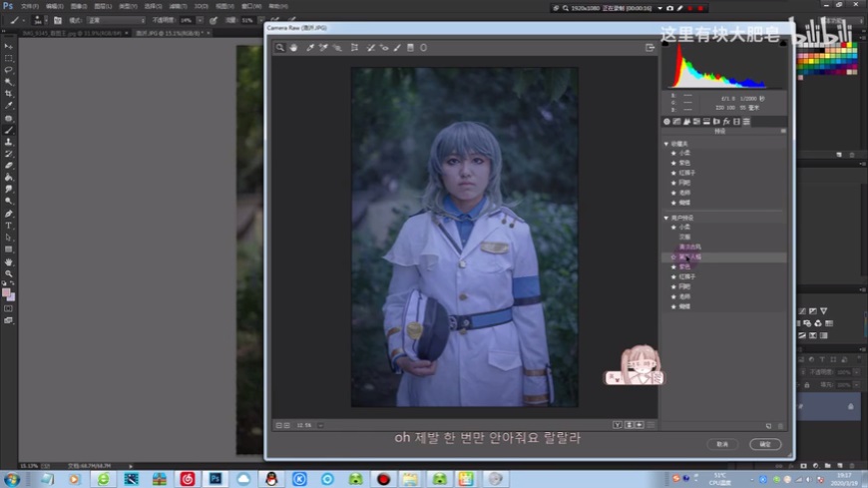Viewport: 868px width, 488px height.
Task: Select the Zoom tool in Camera Raw
Action: pyautogui.click(x=281, y=47)
